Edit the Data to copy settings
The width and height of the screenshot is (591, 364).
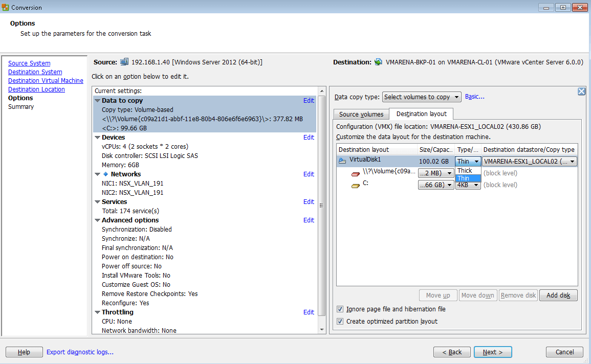point(309,101)
